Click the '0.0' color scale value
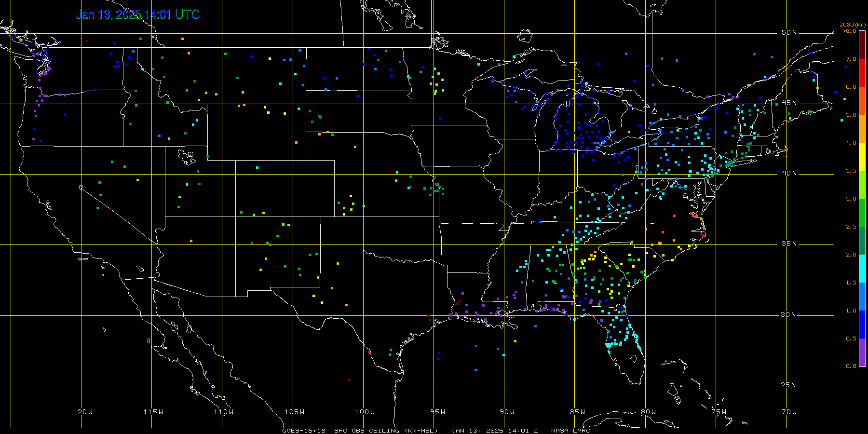This screenshot has width=868, height=434. point(851,366)
